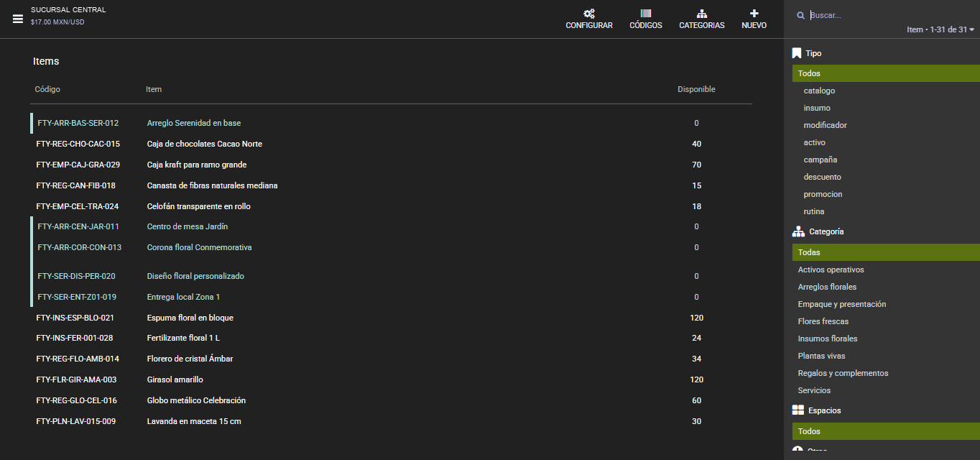Open item Girasol amarillo

tap(175, 379)
